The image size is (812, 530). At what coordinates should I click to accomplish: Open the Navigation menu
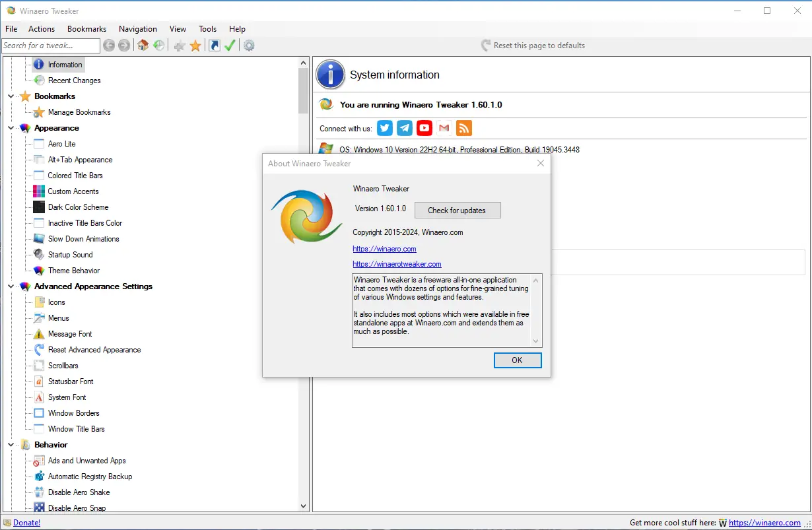137,28
